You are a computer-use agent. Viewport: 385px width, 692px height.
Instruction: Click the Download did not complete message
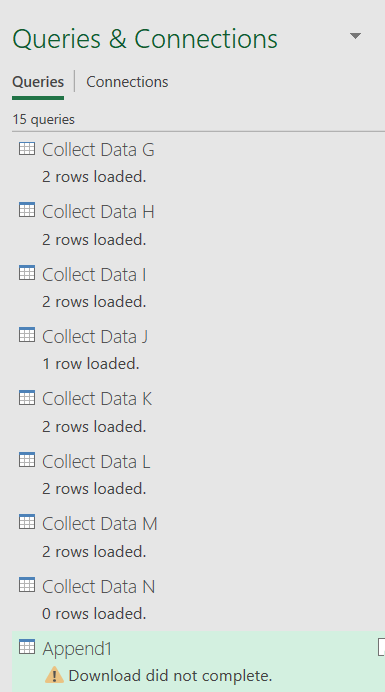click(x=170, y=675)
